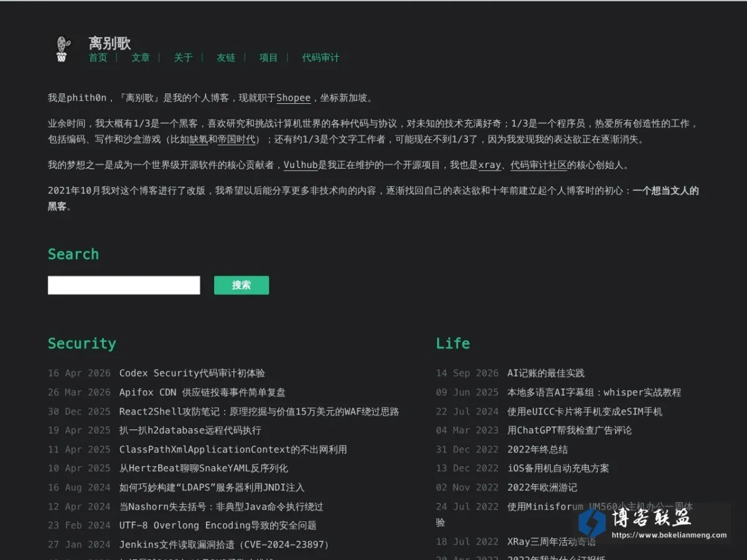Focus the Search input field
Viewport: 747px width, 560px height.
tap(124, 285)
